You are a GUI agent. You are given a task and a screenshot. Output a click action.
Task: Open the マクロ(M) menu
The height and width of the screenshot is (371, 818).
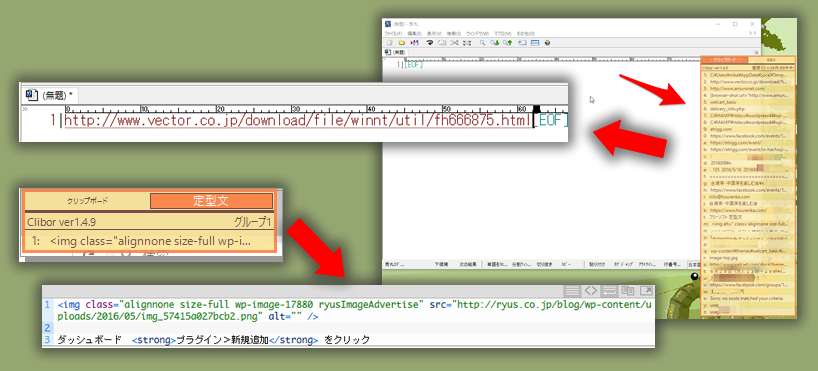tap(503, 33)
